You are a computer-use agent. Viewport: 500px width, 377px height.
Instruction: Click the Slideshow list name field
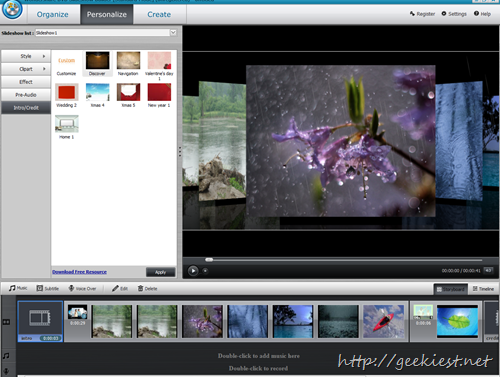[103, 33]
